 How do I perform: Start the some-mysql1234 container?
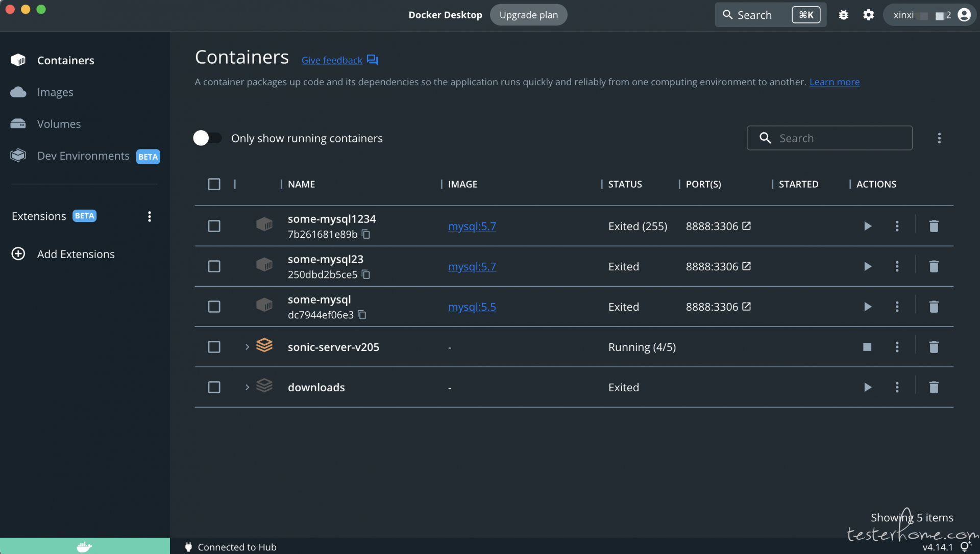click(x=868, y=226)
